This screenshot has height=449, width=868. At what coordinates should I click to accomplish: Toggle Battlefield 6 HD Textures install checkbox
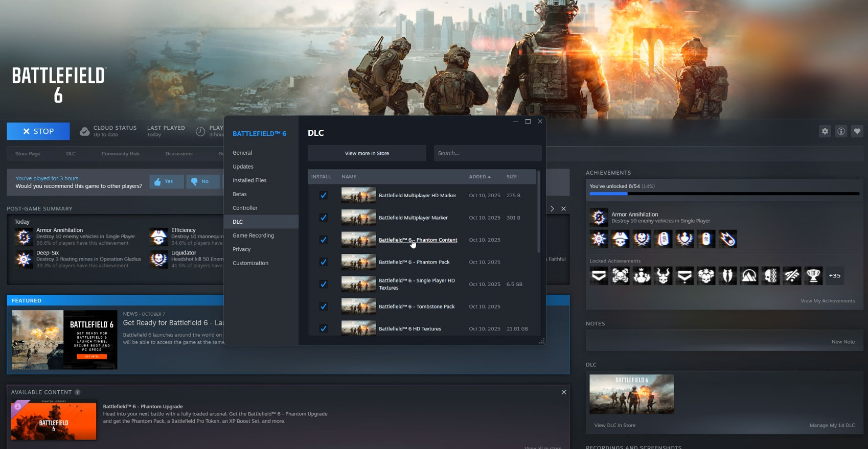tap(323, 328)
